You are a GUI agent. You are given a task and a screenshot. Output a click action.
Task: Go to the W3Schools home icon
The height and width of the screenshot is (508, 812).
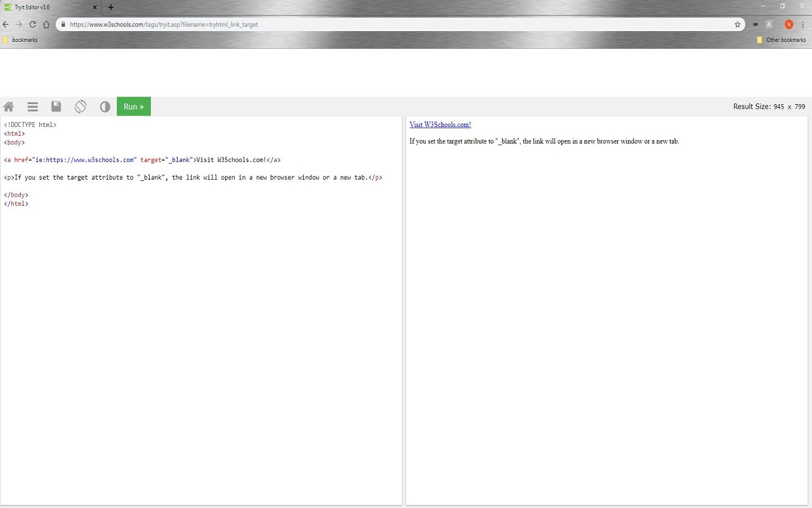8,107
